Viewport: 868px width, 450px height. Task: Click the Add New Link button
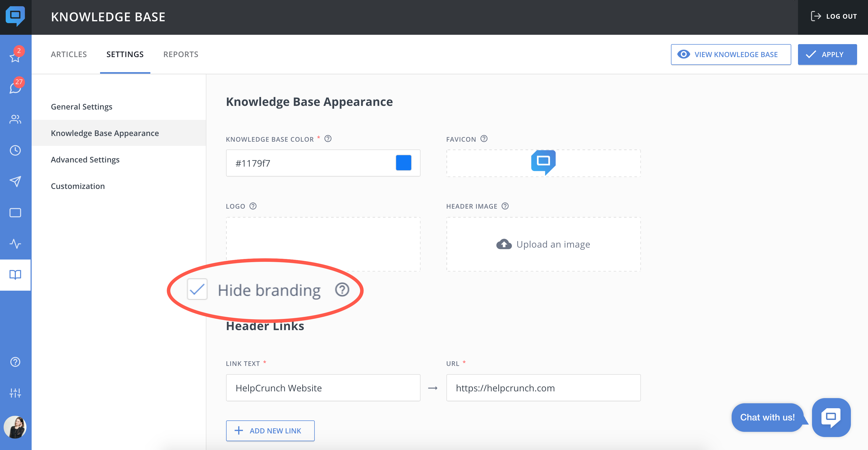pyautogui.click(x=270, y=431)
